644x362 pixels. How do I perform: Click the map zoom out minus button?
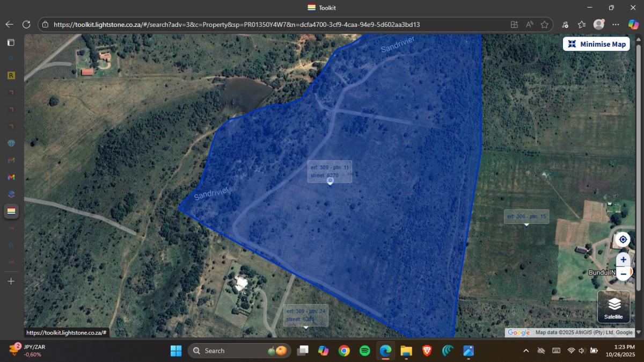click(623, 274)
